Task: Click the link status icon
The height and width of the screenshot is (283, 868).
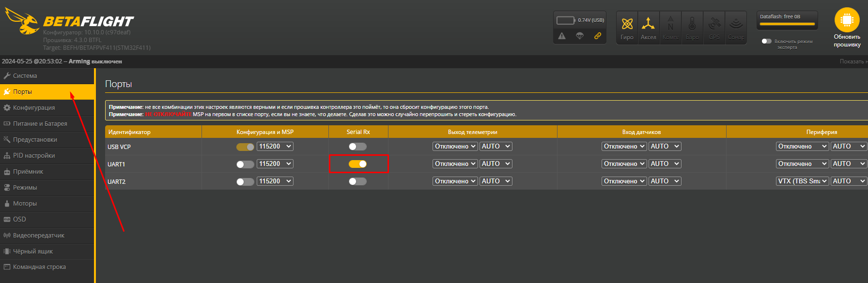Action: pyautogui.click(x=598, y=36)
